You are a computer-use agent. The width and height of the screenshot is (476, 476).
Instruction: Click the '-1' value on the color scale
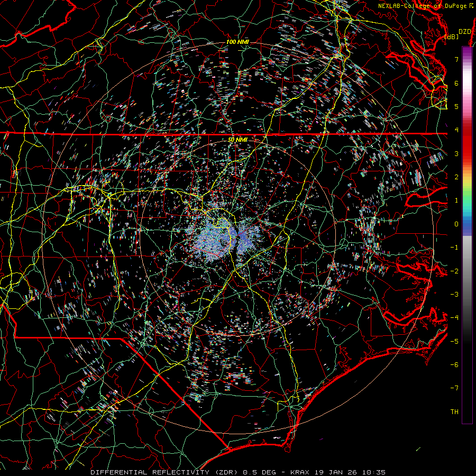point(454,248)
